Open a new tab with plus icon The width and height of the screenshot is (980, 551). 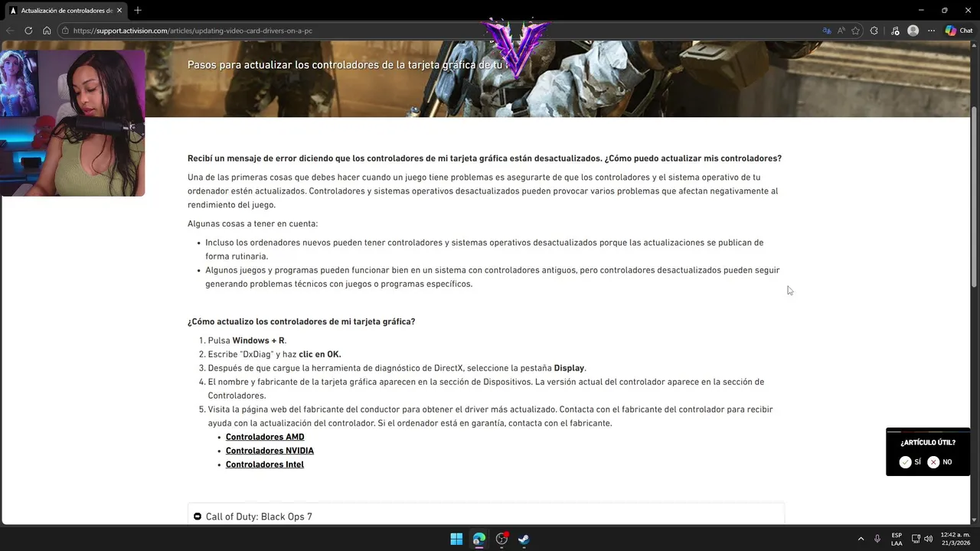pos(138,11)
